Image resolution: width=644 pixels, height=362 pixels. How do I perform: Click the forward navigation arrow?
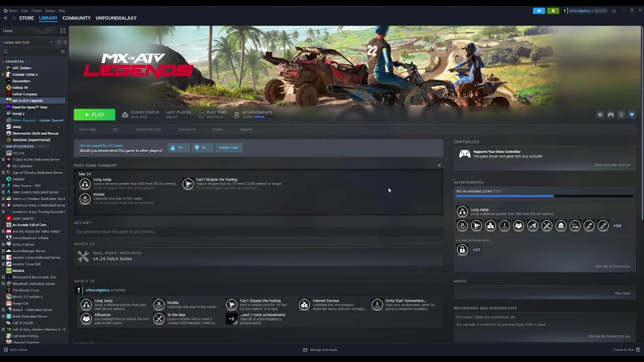[13, 18]
